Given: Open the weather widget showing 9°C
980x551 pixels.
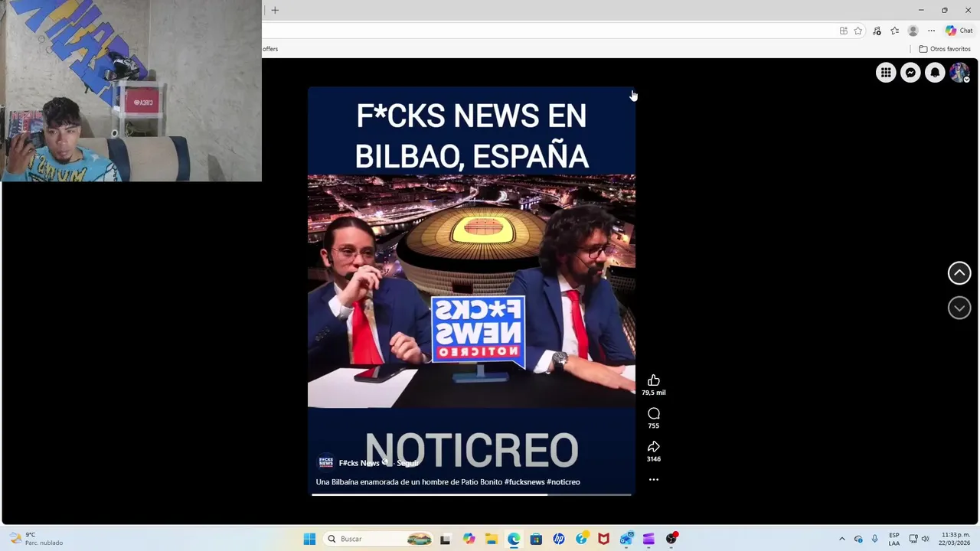Looking at the screenshot, I should click(36, 539).
